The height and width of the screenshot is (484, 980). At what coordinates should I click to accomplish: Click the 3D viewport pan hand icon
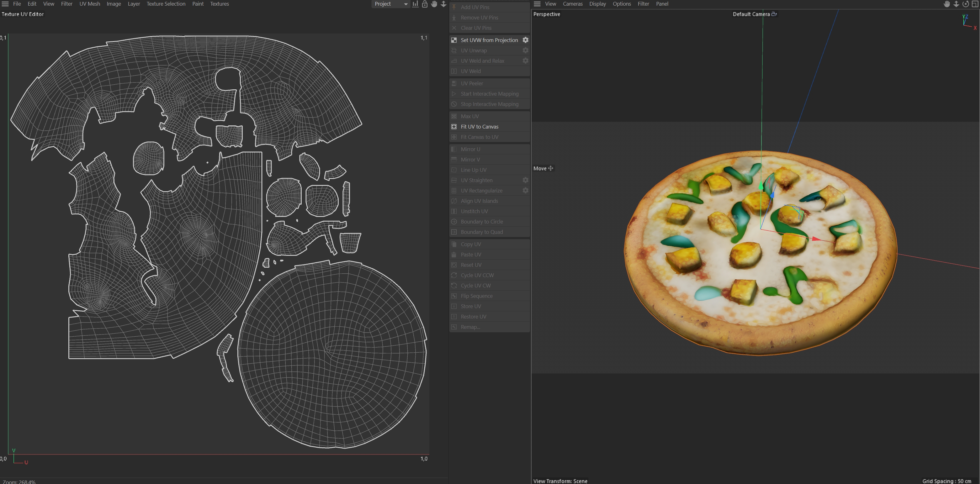coord(947,4)
